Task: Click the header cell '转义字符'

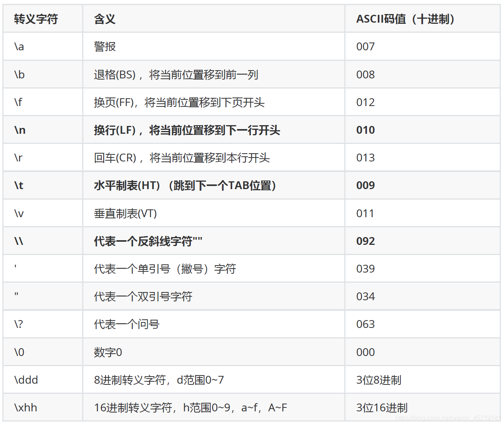Action: (43, 19)
